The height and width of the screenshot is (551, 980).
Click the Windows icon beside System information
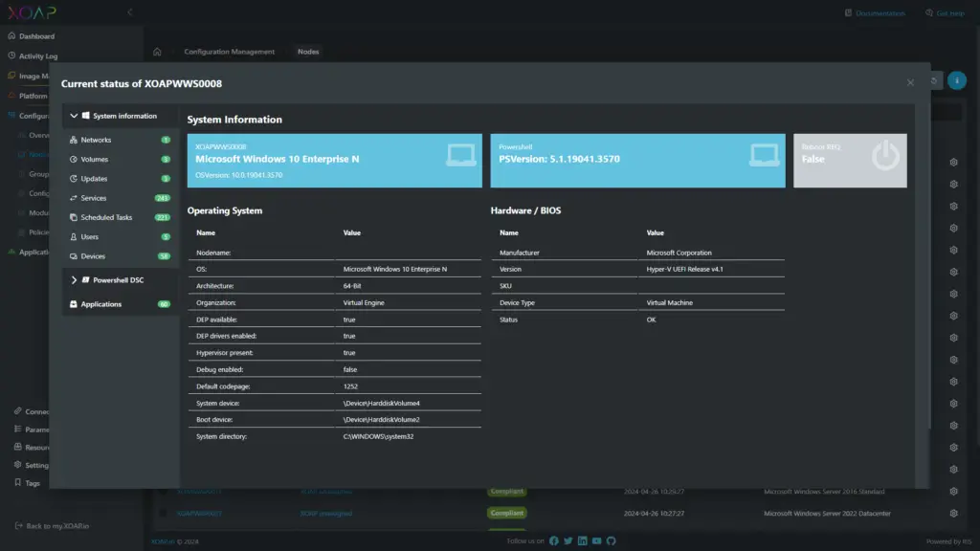click(x=85, y=116)
